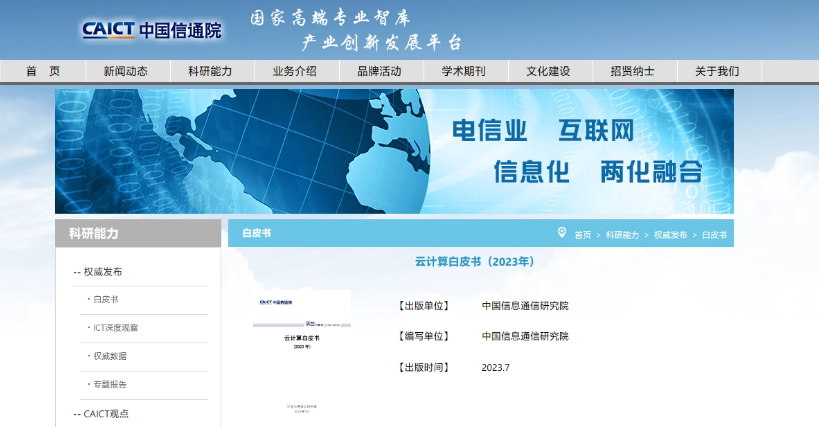The image size is (819, 427).
Task: Click the location pin icon in breadcrumb
Action: pyautogui.click(x=562, y=233)
